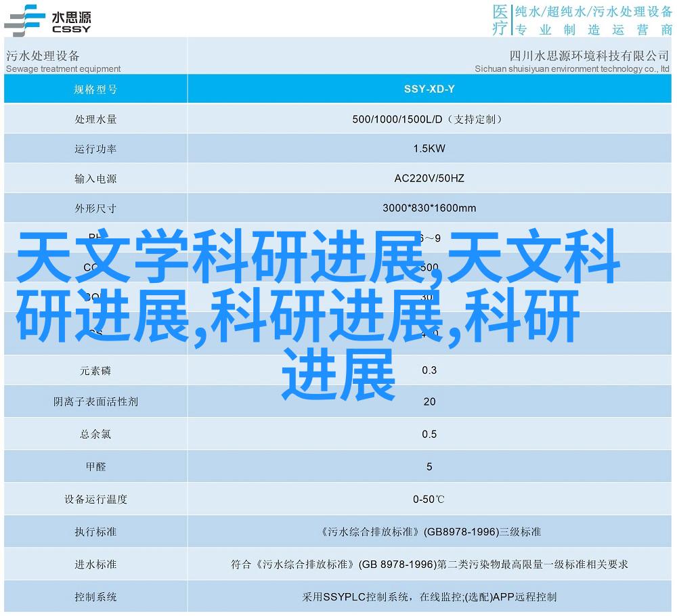This screenshot has height=616, width=677.
Task: Click the '总余氯' row label
Action: pos(95,435)
